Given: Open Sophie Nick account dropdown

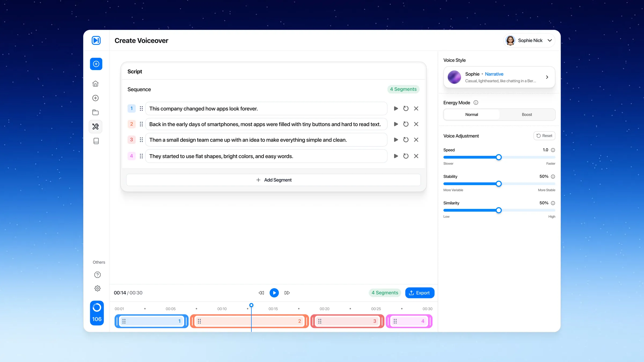Looking at the screenshot, I should pyautogui.click(x=529, y=40).
